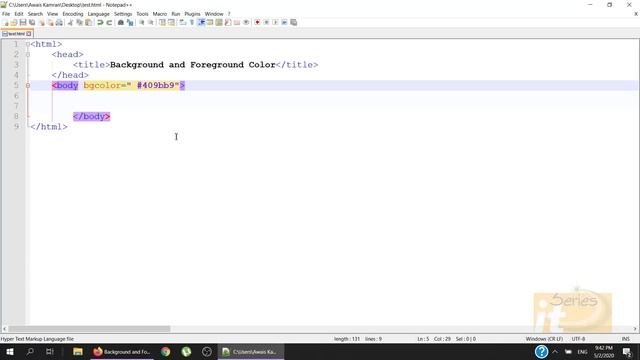Click the Zoom In toolbar icon

[142, 23]
